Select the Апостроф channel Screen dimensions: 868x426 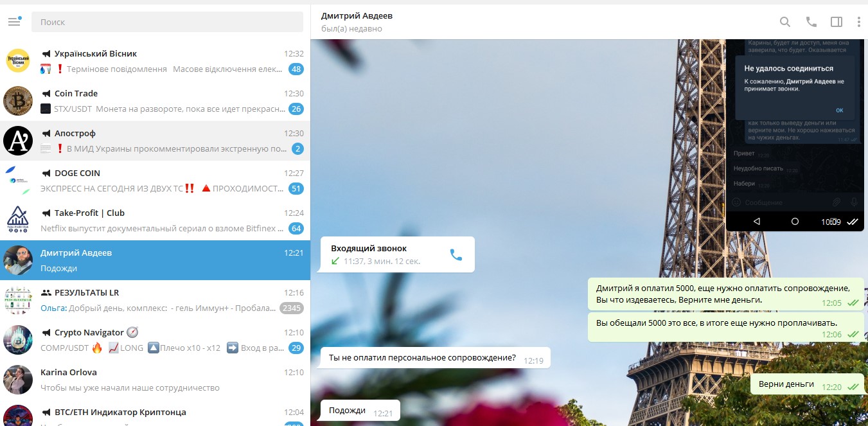155,141
